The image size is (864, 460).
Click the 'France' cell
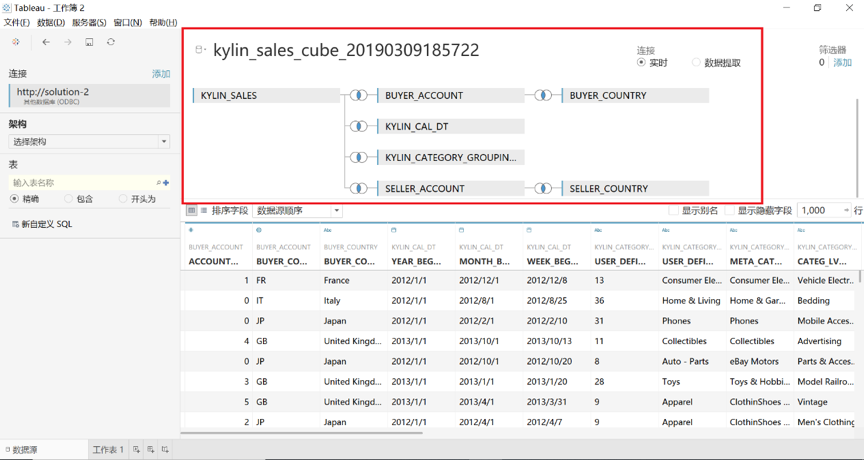tap(337, 280)
